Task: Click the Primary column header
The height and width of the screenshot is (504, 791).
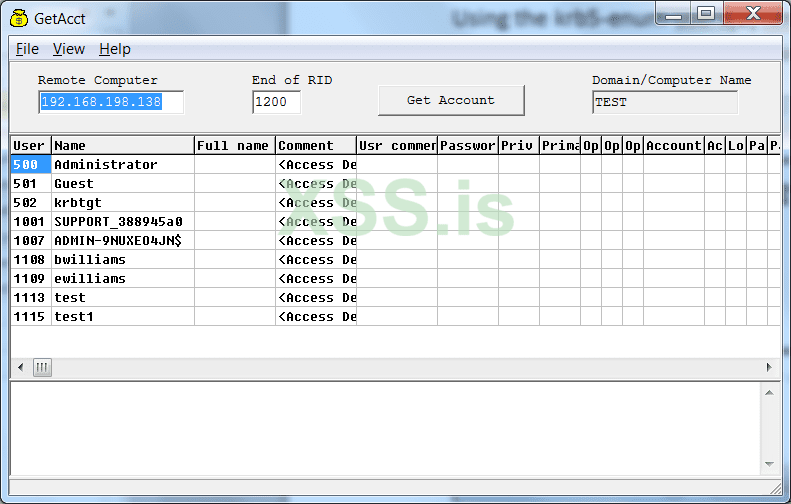Action: 559,145
